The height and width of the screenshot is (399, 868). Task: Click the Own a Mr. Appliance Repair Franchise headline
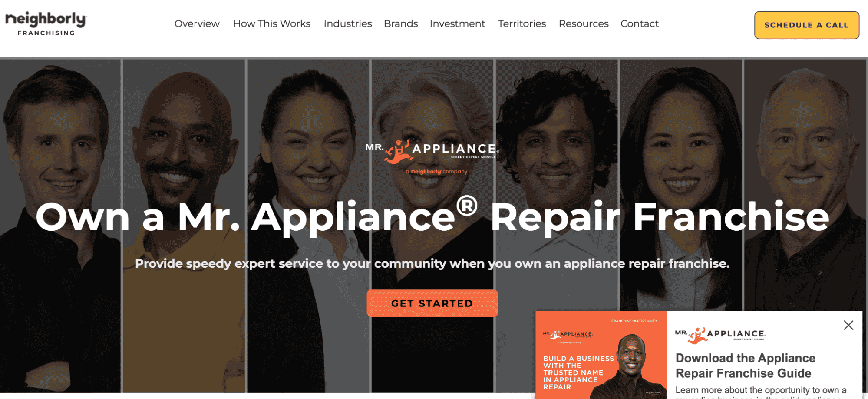tap(432, 216)
